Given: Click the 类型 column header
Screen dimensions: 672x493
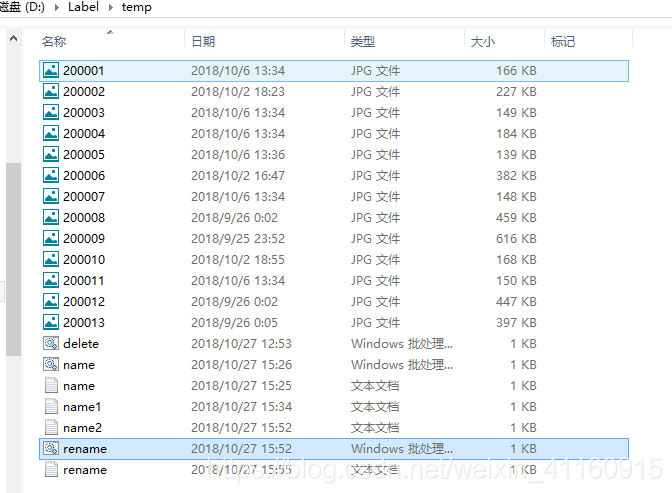Looking at the screenshot, I should [x=363, y=42].
